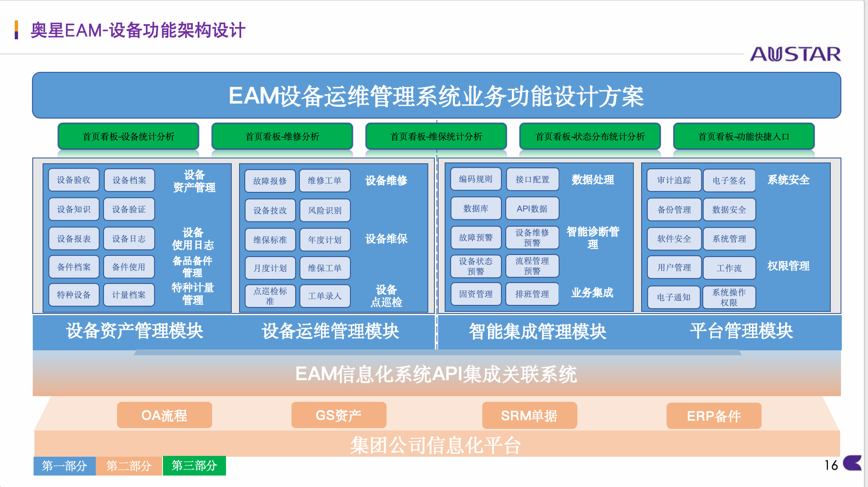Click the 系统管理 box

729,239
